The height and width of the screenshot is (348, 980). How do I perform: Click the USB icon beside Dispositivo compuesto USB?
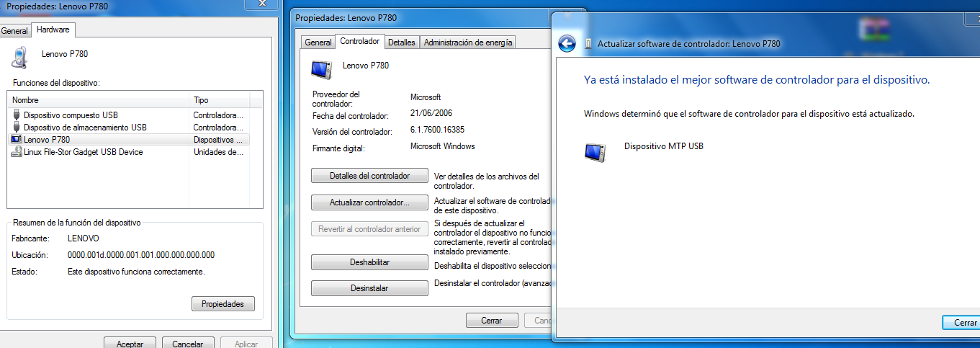17,115
